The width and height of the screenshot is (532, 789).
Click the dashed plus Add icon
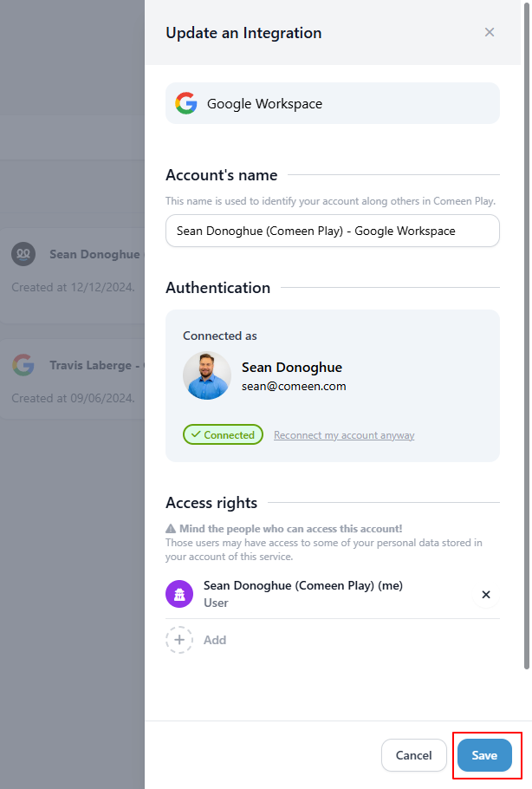coord(179,640)
